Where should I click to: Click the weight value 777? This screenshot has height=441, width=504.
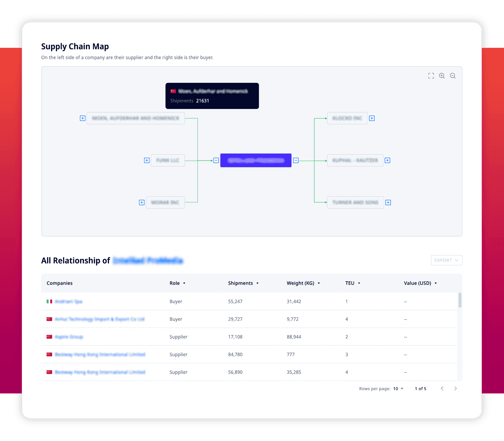pyautogui.click(x=290, y=354)
